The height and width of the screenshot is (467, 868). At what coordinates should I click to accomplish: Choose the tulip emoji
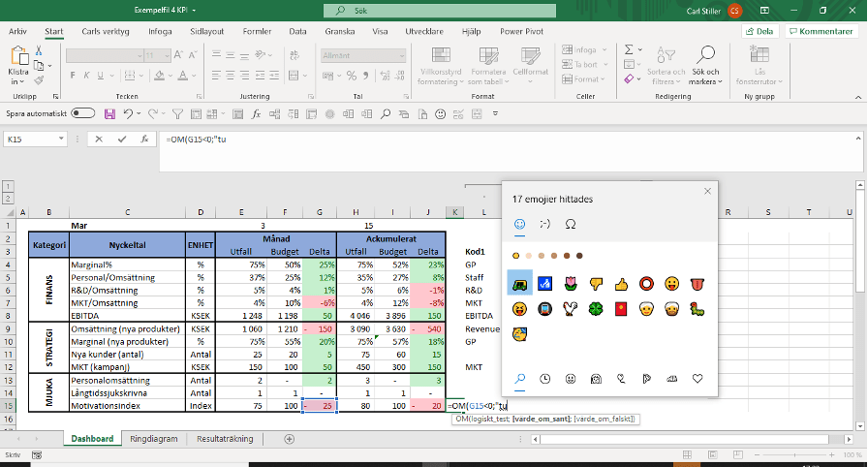(x=570, y=284)
